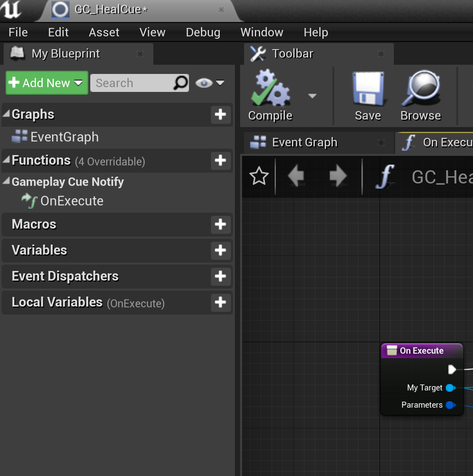Click the bookmark star in the graph toolbar

258,176
